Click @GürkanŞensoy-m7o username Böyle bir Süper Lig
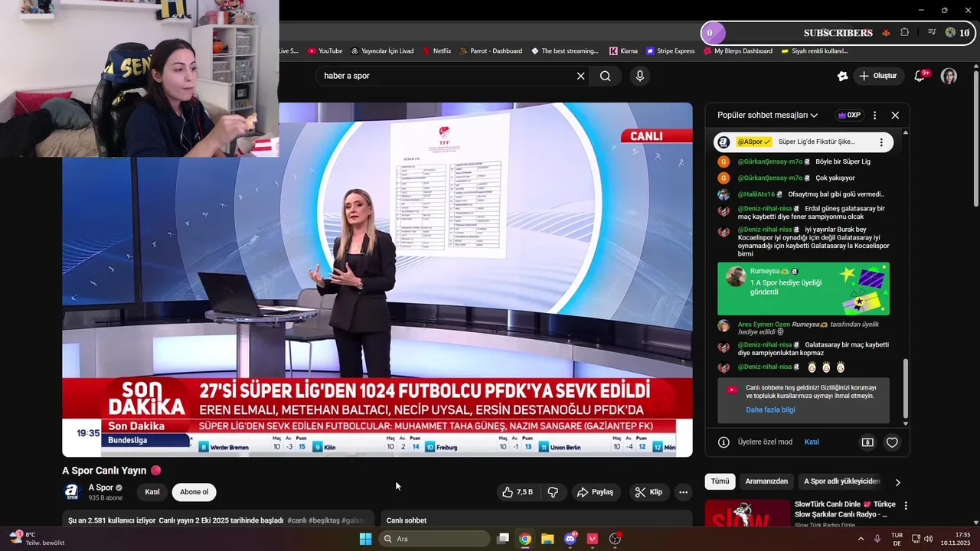The width and height of the screenshot is (980, 551). coord(769,161)
